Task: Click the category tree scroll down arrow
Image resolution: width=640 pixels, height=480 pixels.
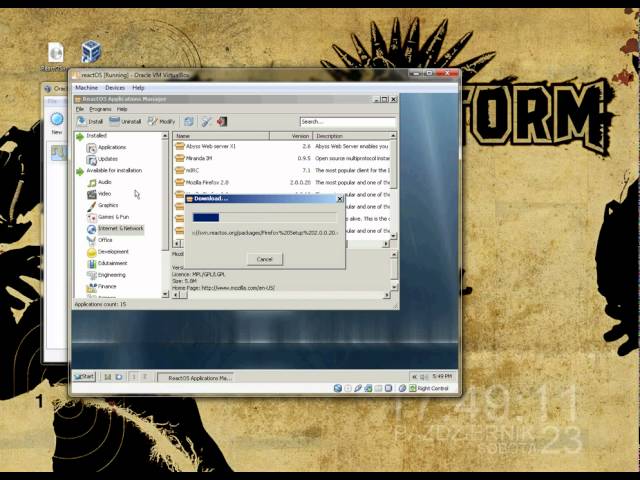Action: [165, 294]
